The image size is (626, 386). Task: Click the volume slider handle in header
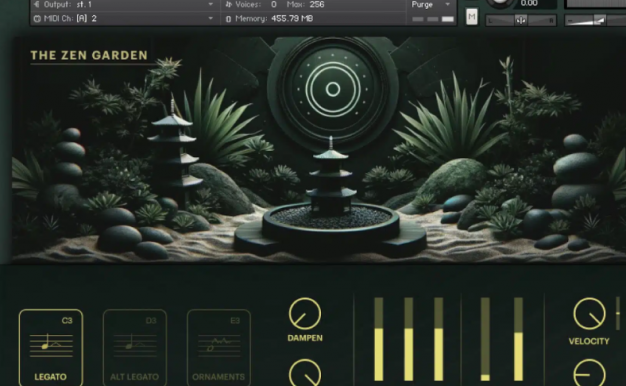(x=600, y=20)
